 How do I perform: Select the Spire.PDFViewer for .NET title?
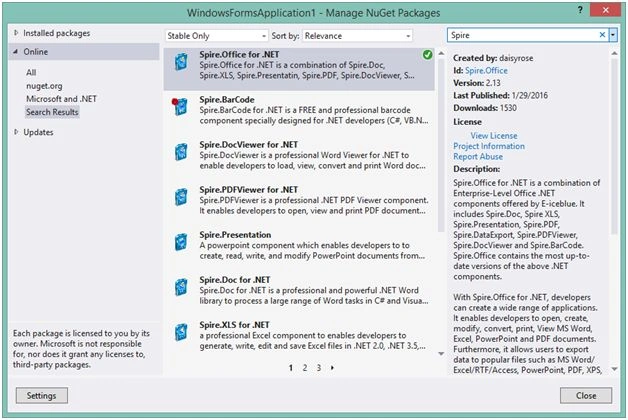pos(249,189)
